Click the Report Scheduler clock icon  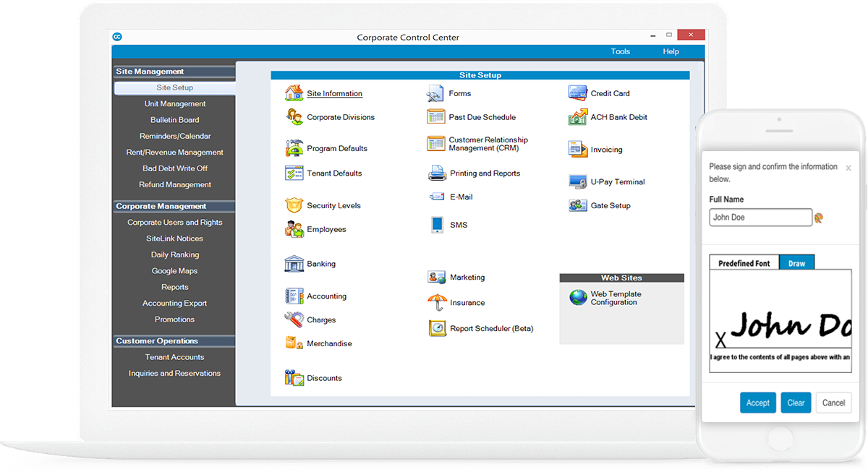pyautogui.click(x=437, y=328)
